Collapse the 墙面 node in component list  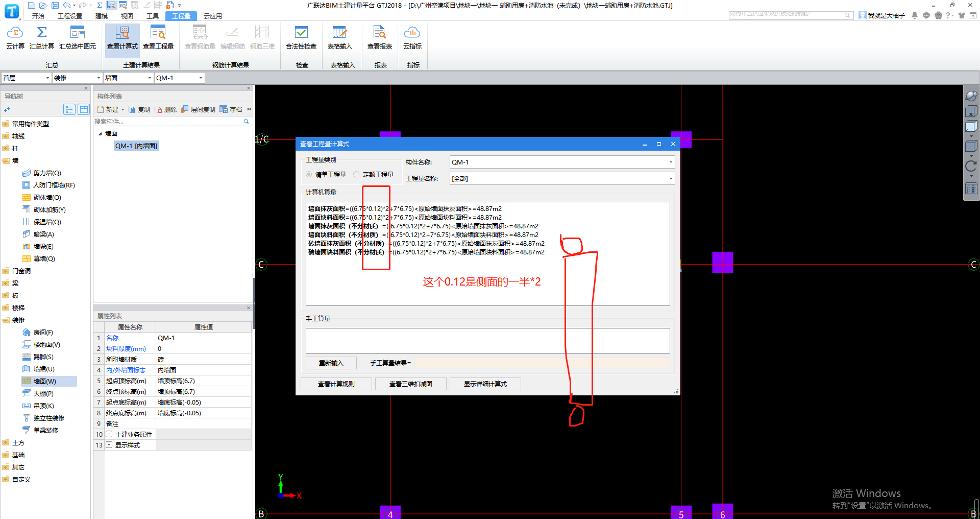point(100,134)
